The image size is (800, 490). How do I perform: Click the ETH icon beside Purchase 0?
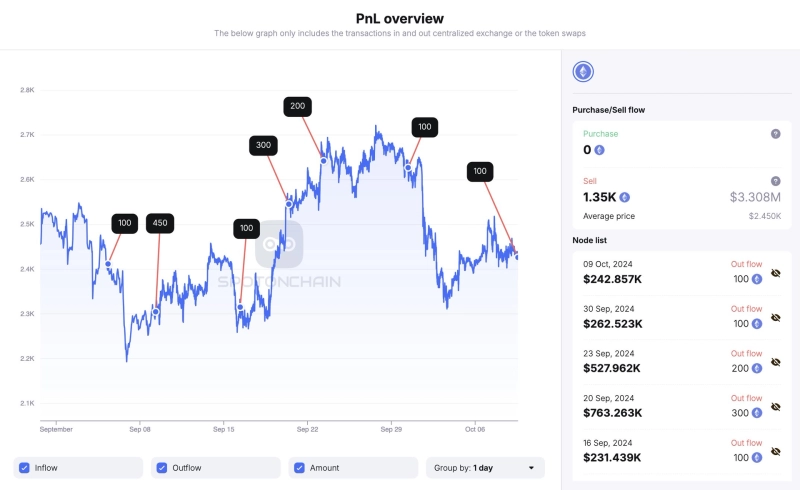599,150
